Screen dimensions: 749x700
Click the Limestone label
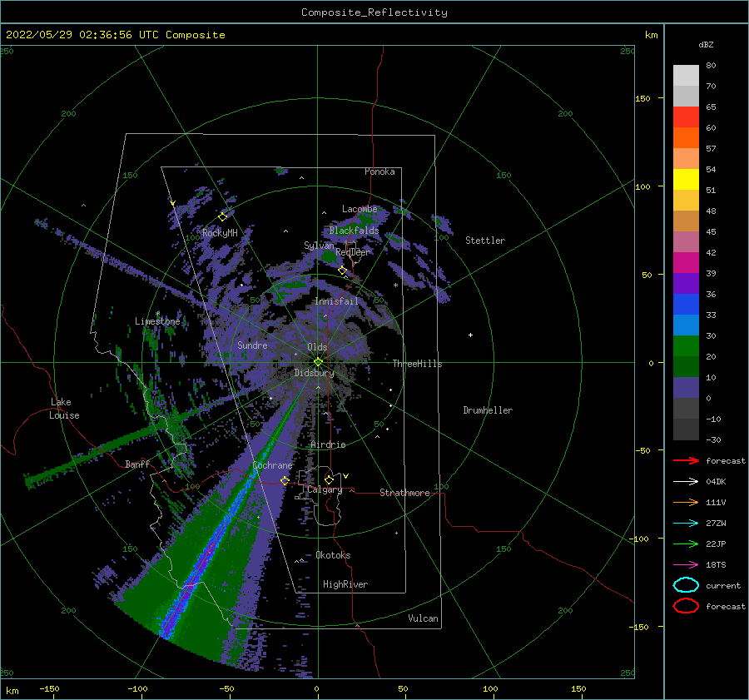click(157, 321)
